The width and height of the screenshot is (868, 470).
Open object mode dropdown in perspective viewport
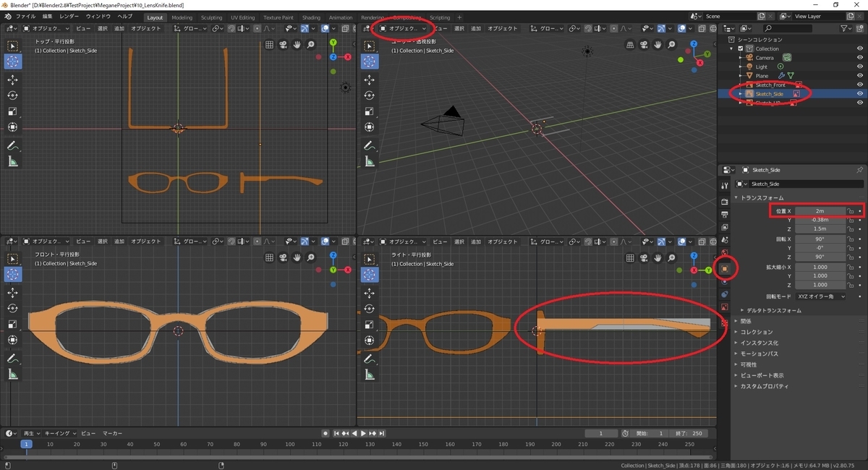pyautogui.click(x=402, y=28)
